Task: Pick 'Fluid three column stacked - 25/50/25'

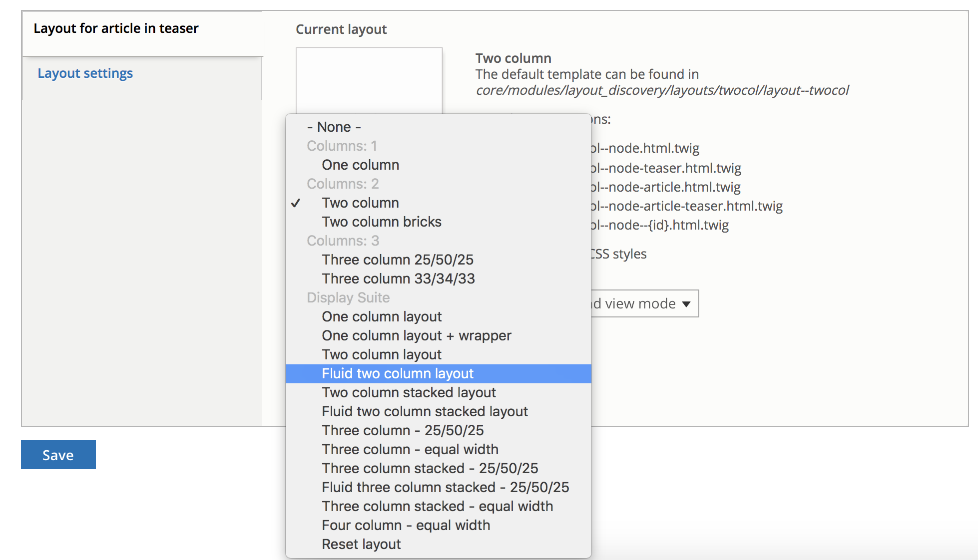Action: (445, 488)
